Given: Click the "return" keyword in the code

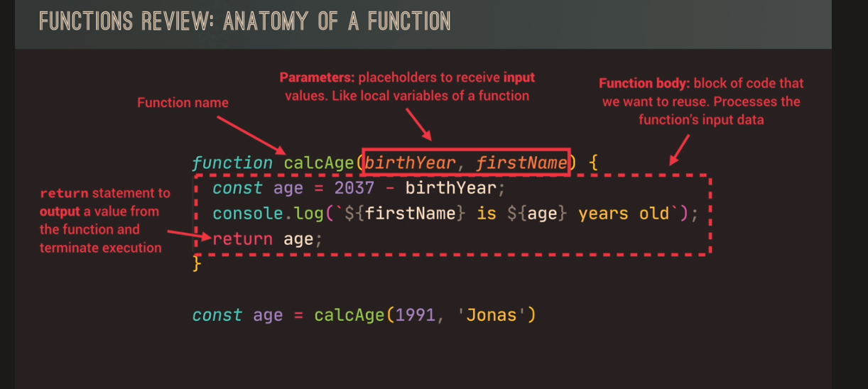Looking at the screenshot, I should click(243, 239).
